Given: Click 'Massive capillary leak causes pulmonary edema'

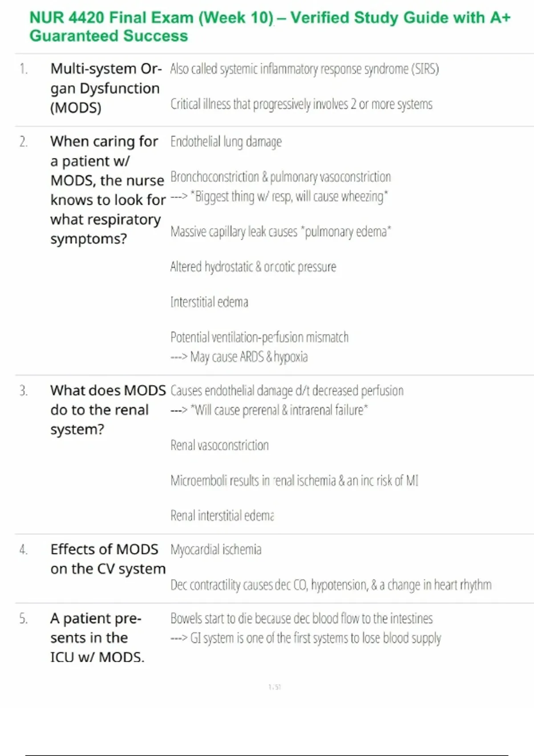Looking at the screenshot, I should [x=280, y=231].
